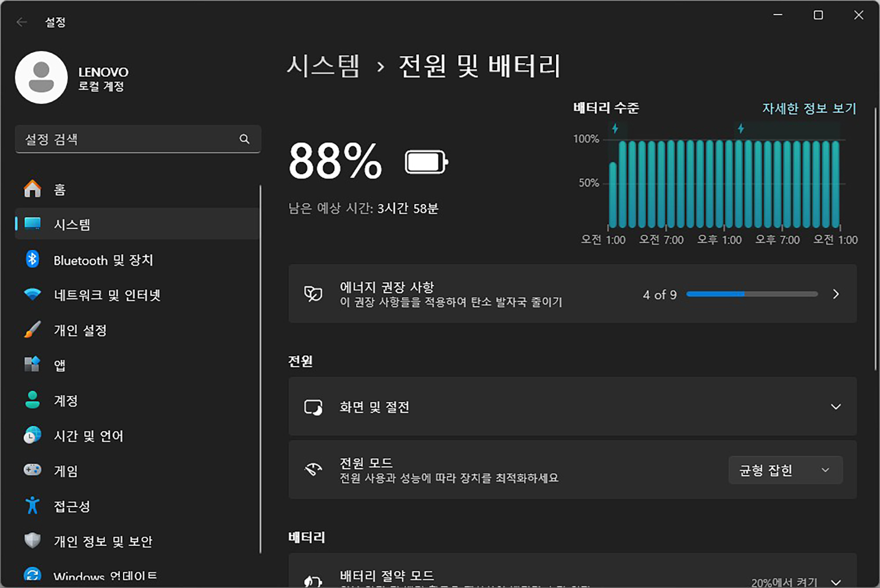Select 시간 및 언어 menu item
The height and width of the screenshot is (588, 880).
(88, 436)
